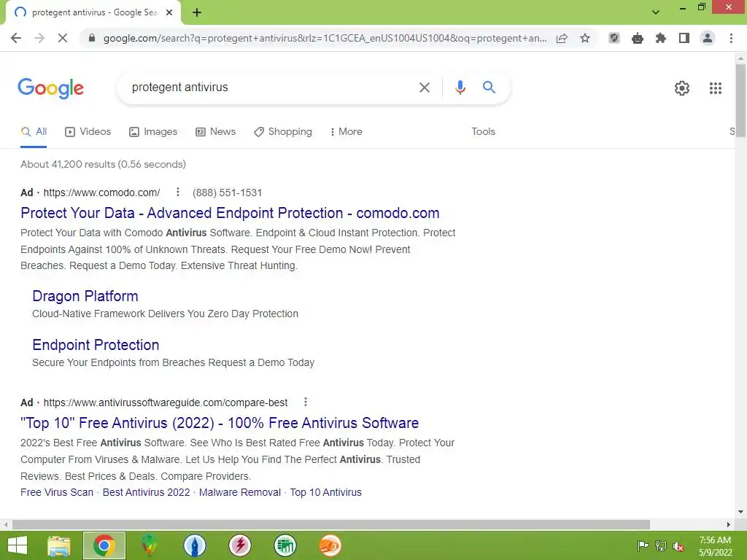Submit search with the magnifier icon
747x560 pixels.
coord(489,87)
